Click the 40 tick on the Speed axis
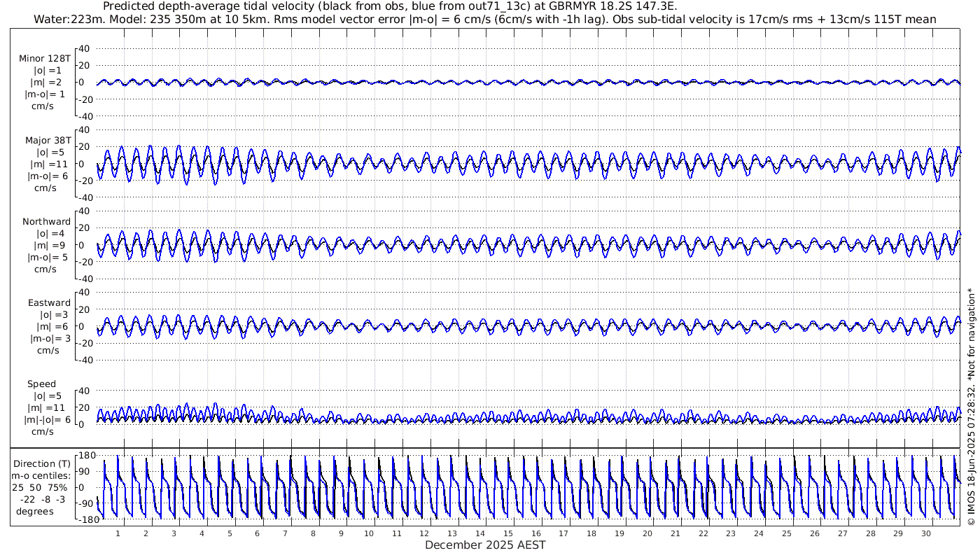 84,391
